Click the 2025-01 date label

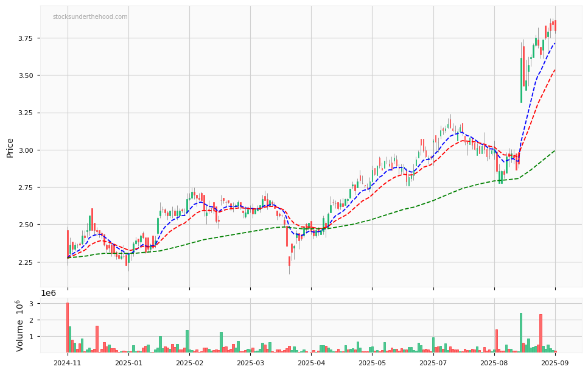point(128,363)
